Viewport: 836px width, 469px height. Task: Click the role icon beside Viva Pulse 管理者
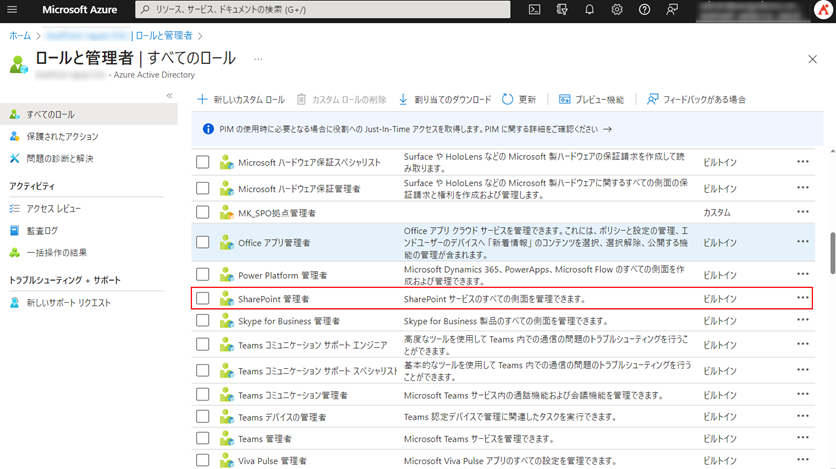click(227, 460)
